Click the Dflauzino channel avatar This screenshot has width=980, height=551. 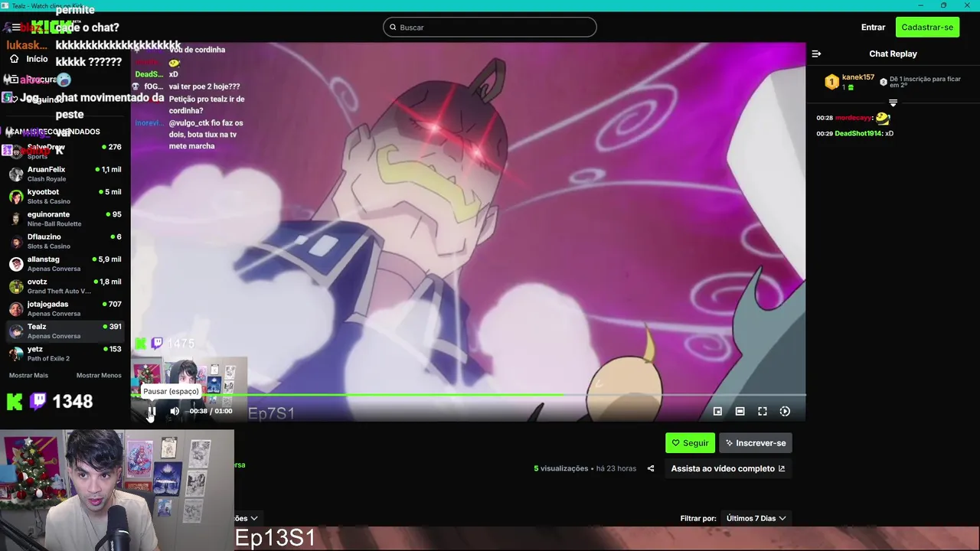[16, 241]
